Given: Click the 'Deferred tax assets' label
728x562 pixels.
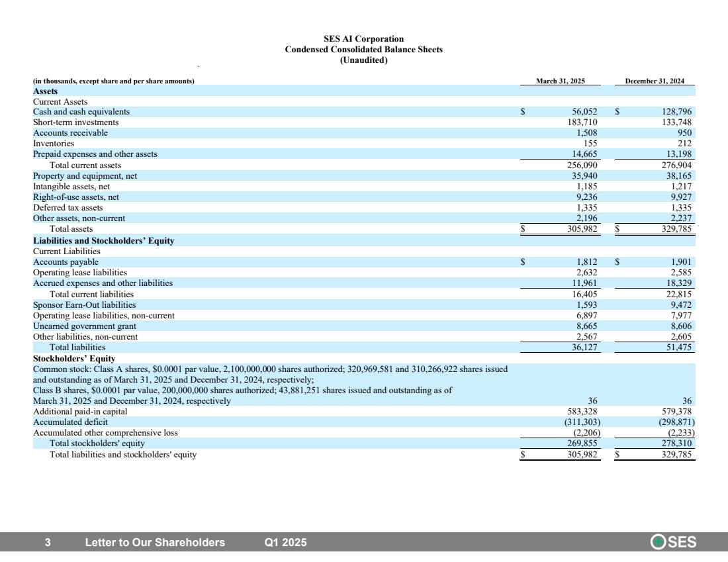Looking at the screenshot, I should click(x=68, y=208).
